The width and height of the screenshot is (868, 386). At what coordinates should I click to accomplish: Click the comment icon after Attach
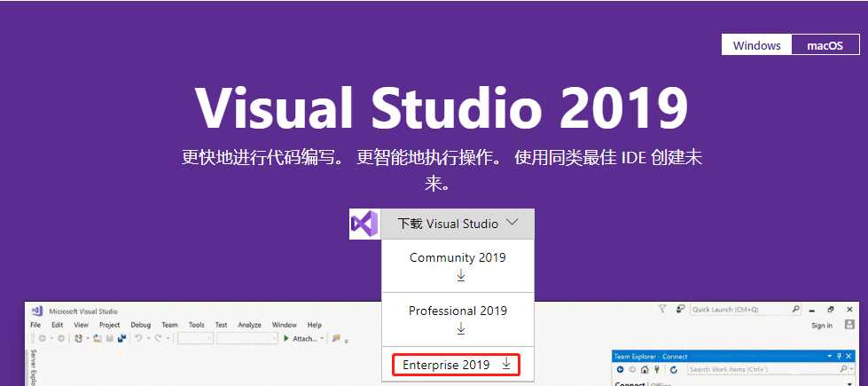click(336, 338)
